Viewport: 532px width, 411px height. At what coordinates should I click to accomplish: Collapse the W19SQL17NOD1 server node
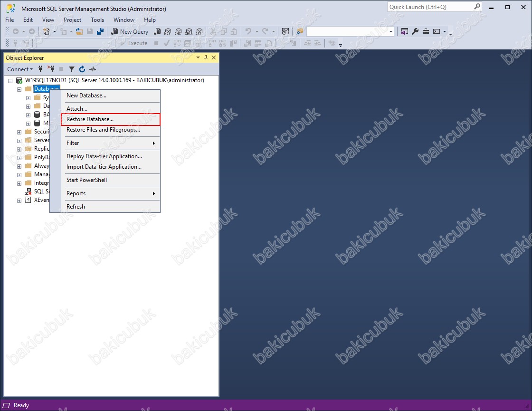coord(10,81)
